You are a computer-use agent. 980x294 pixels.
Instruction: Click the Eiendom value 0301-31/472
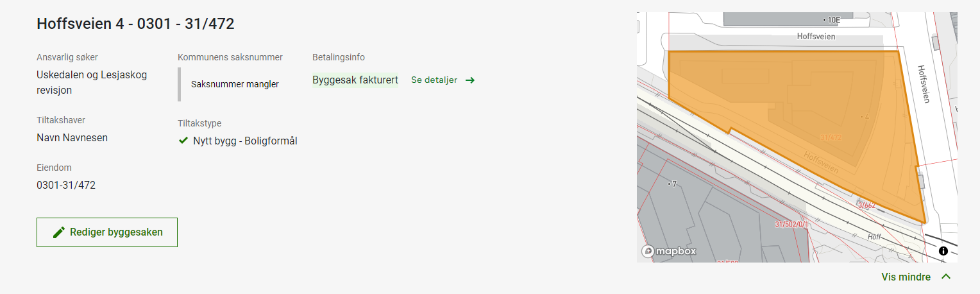pos(66,185)
